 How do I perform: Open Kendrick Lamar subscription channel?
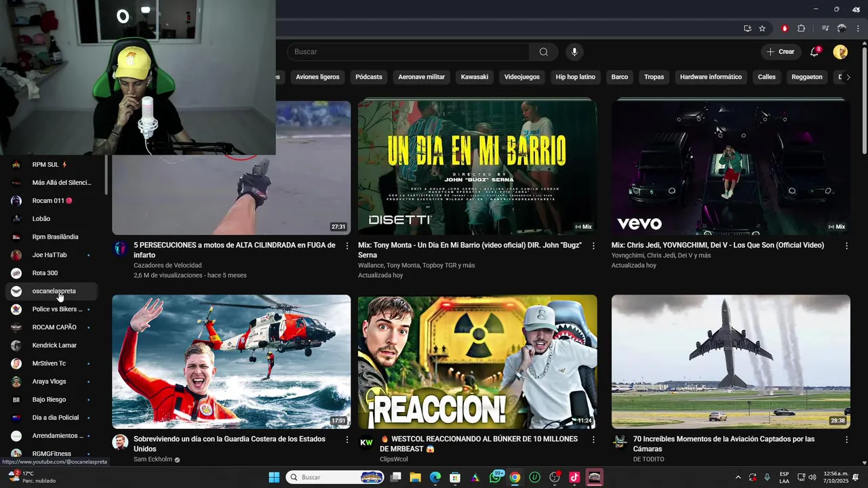coord(52,346)
